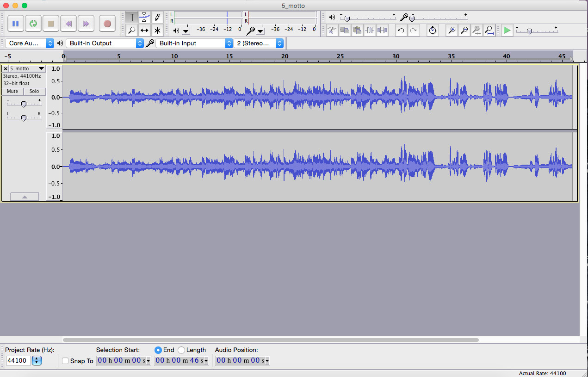Viewport: 588px width, 377px height.
Task: Click the output volume slider knob
Action: [347, 18]
